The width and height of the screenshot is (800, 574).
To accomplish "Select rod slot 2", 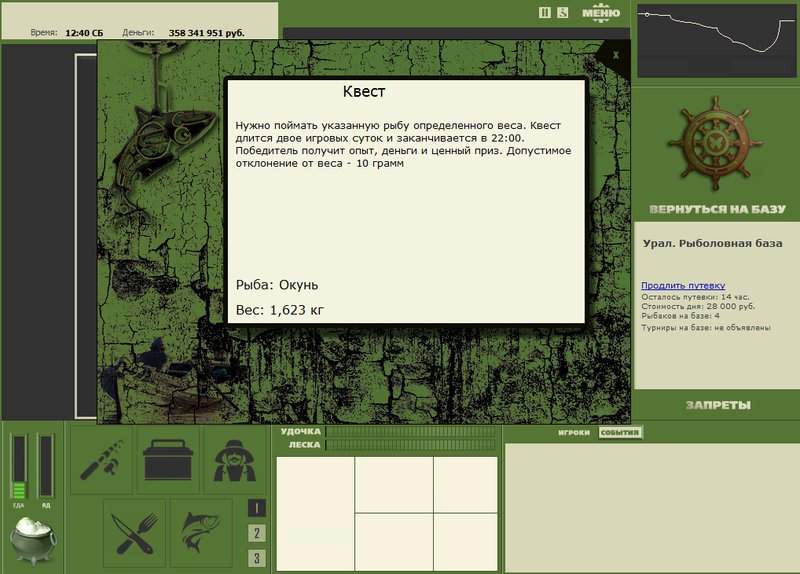I will [257, 534].
